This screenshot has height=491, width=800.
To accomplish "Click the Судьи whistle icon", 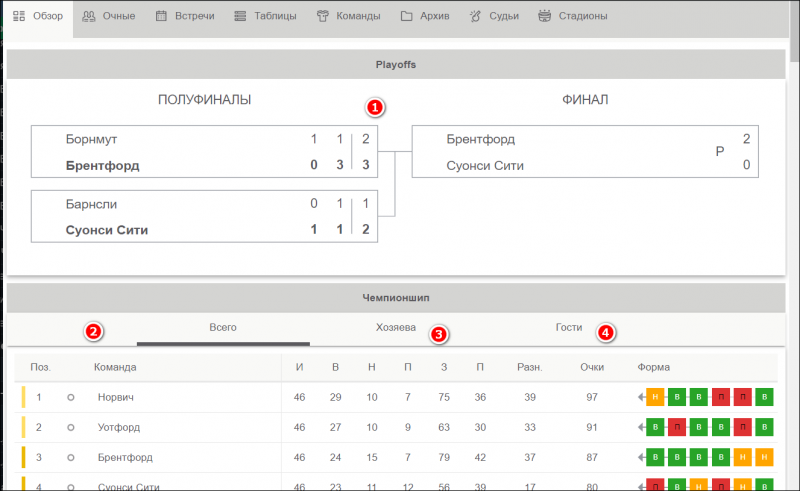I will [x=475, y=16].
